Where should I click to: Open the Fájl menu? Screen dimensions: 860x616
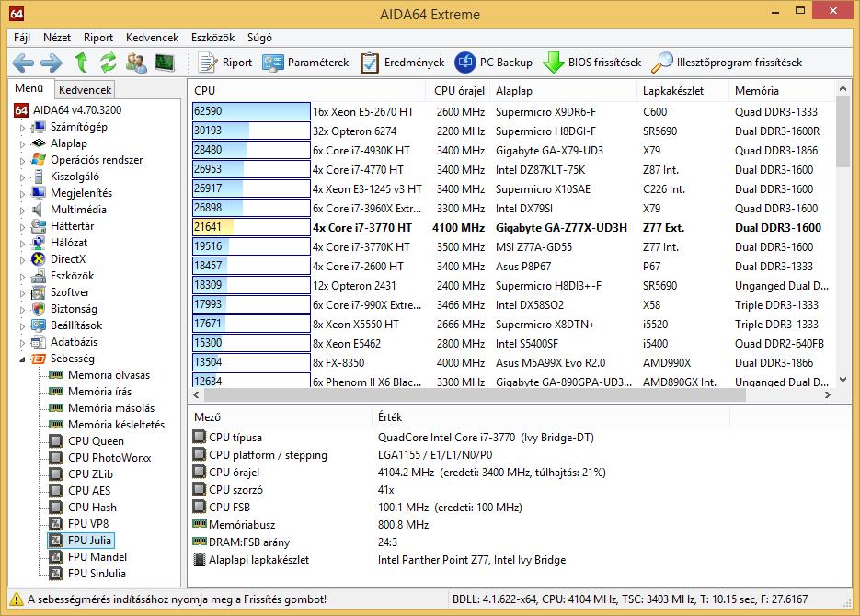pos(22,38)
